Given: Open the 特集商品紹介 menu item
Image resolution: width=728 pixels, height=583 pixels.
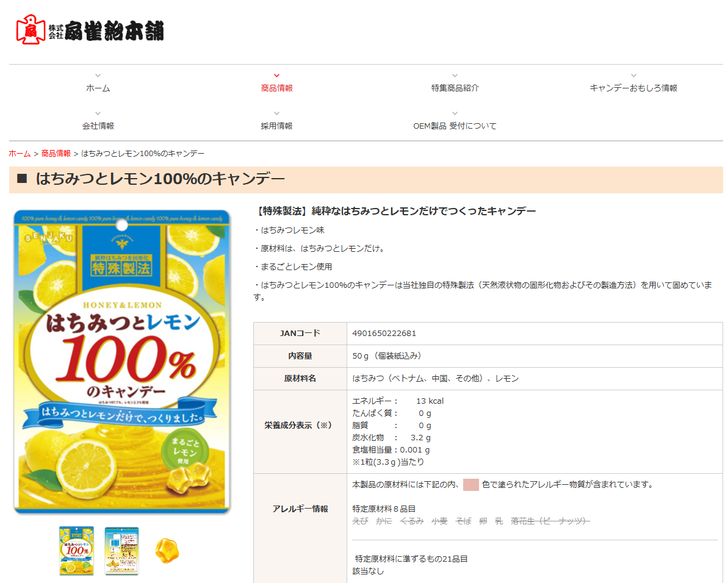Looking at the screenshot, I should (x=455, y=88).
